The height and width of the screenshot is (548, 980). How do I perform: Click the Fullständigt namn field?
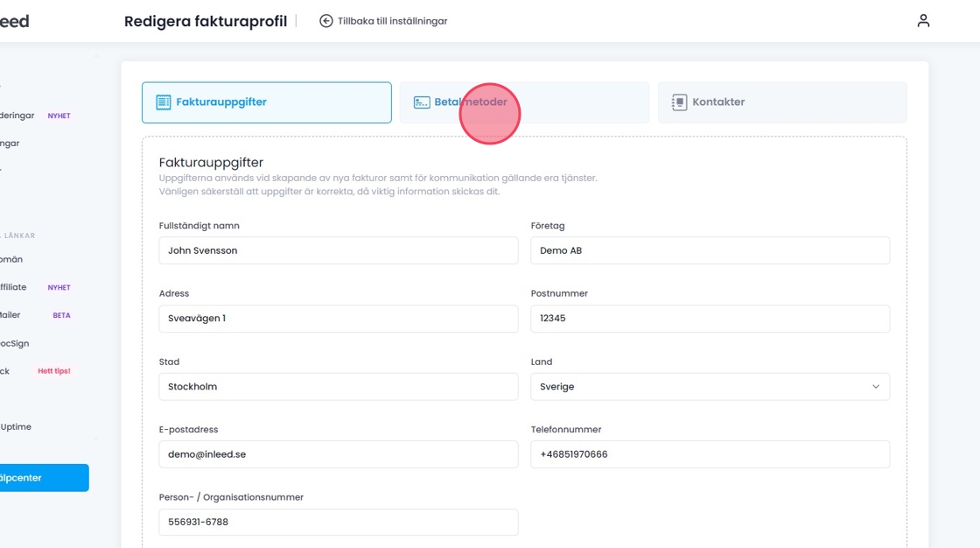[338, 250]
